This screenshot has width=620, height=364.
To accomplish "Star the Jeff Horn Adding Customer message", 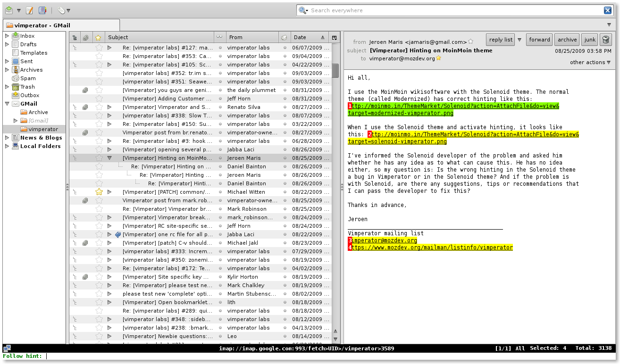I will (99, 99).
